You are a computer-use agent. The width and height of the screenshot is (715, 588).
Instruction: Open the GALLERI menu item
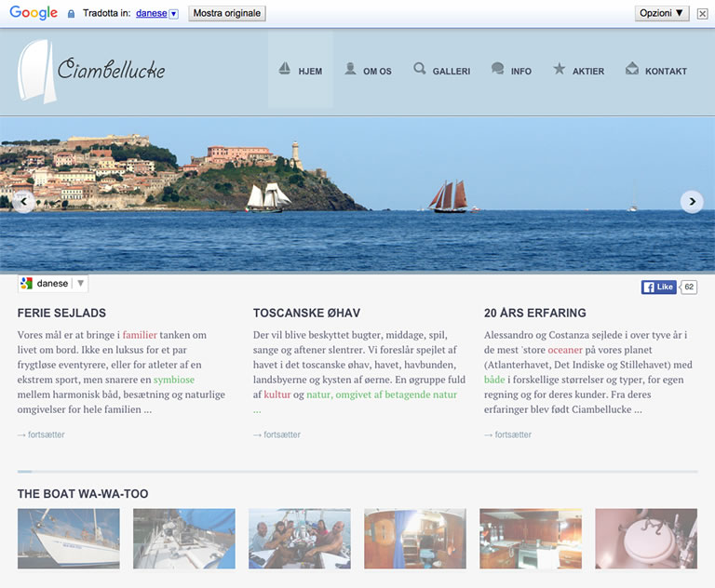pos(441,70)
